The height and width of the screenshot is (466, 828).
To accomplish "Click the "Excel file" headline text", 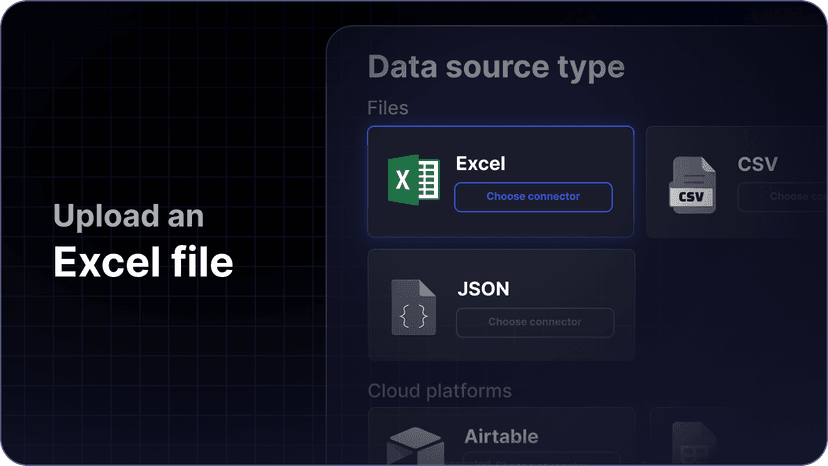I will [143, 262].
